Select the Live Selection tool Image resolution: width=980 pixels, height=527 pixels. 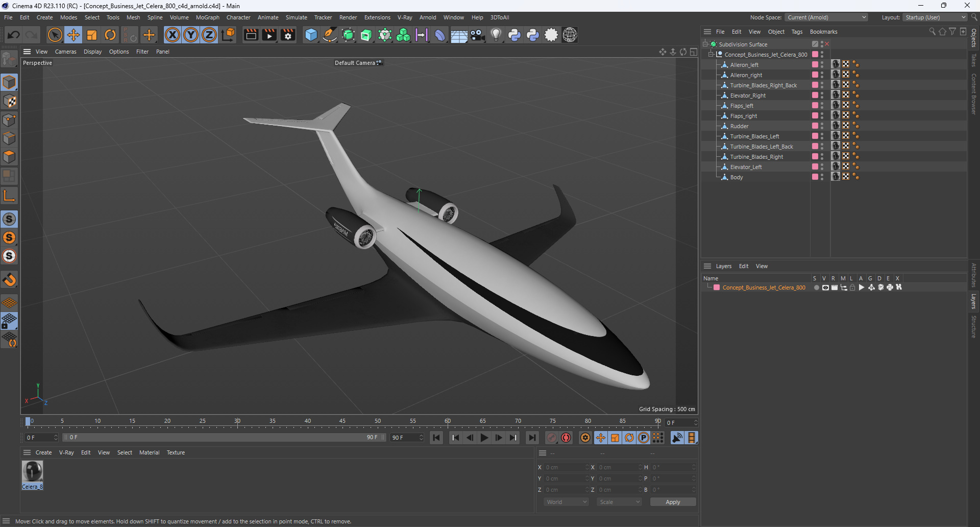click(x=55, y=35)
